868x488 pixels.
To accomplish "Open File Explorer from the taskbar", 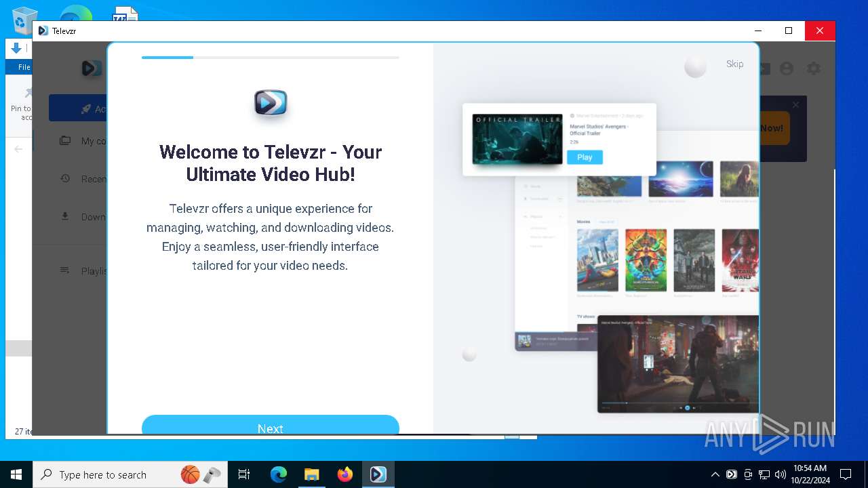I will [x=312, y=474].
